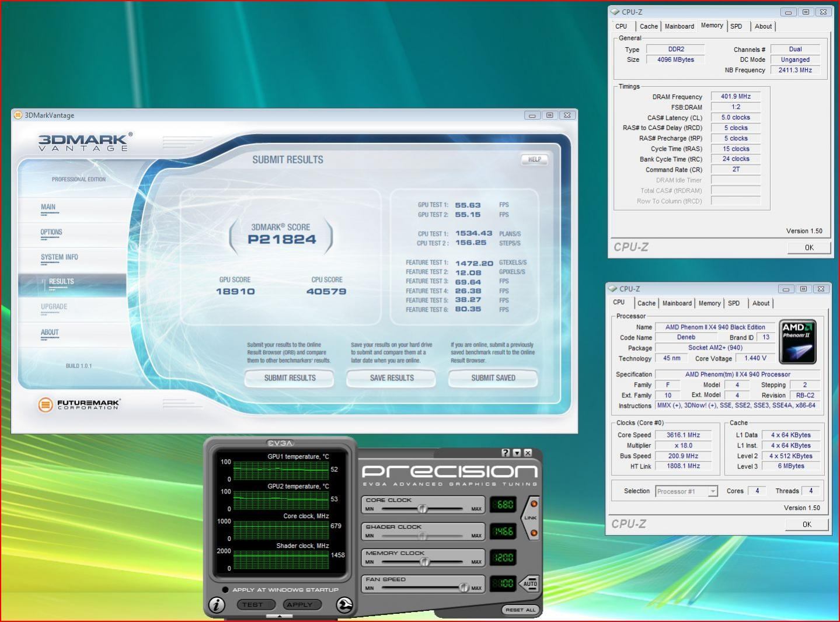Viewport: 840px width, 622px height.
Task: Click the Core Voltage value 1.440 V
Action: pos(755,358)
